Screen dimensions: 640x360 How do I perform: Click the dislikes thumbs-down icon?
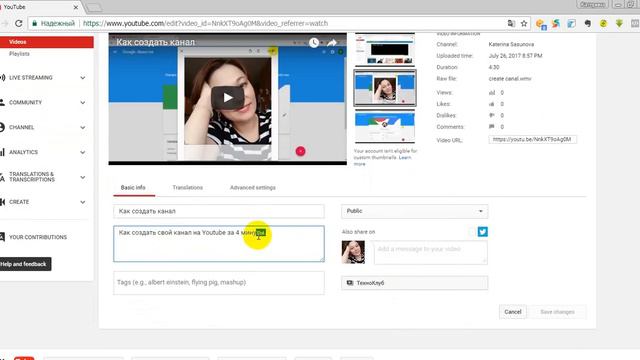pos(492,116)
